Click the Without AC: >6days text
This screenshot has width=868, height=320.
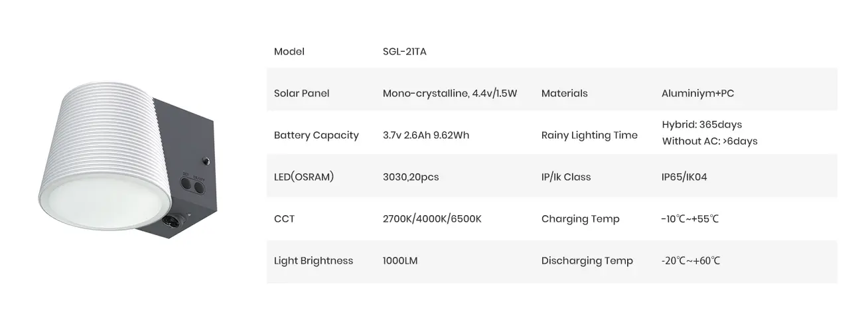point(709,141)
